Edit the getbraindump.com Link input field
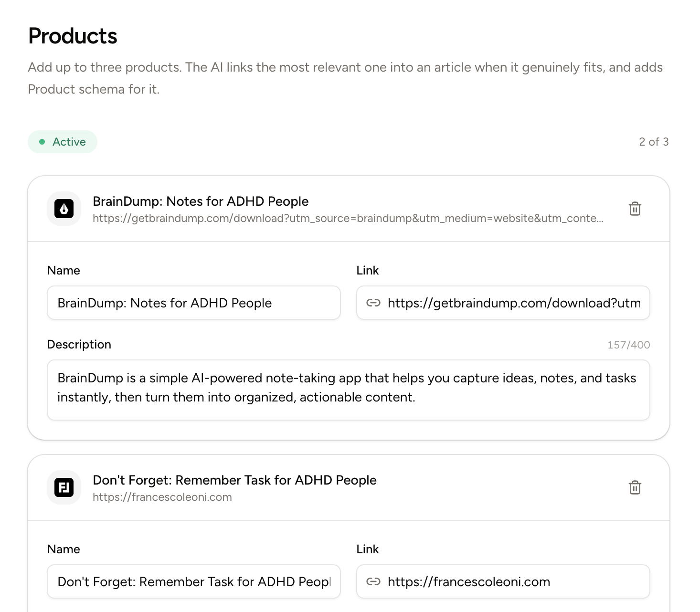 click(x=503, y=303)
